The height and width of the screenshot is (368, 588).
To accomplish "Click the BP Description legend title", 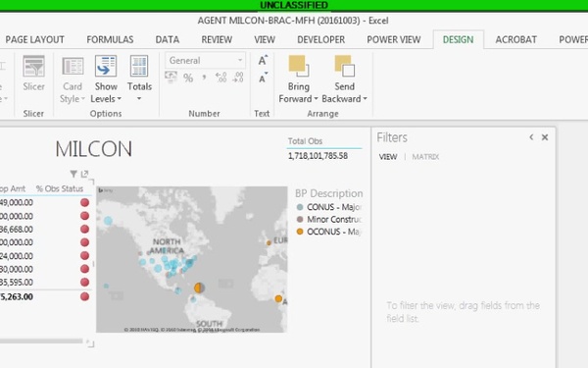I will coord(329,193).
